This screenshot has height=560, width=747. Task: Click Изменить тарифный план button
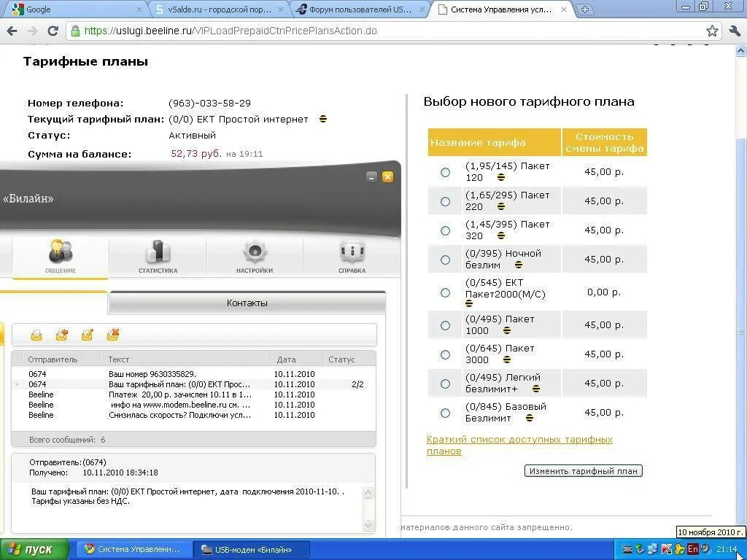pyautogui.click(x=583, y=471)
